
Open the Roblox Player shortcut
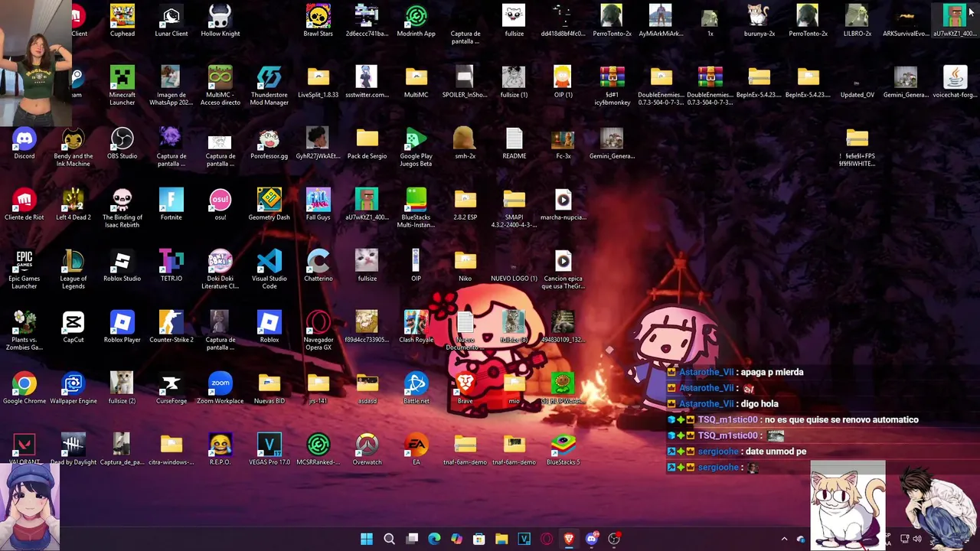122,327
